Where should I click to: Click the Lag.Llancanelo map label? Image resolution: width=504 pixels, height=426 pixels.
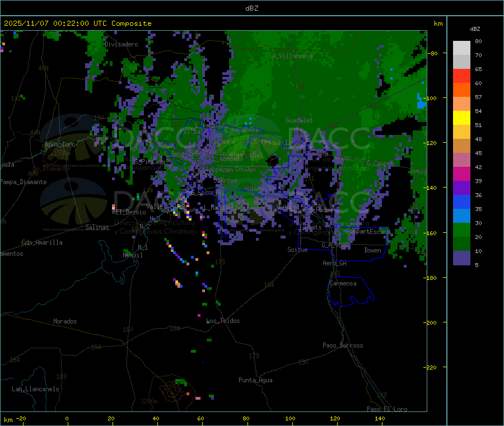coord(35,389)
